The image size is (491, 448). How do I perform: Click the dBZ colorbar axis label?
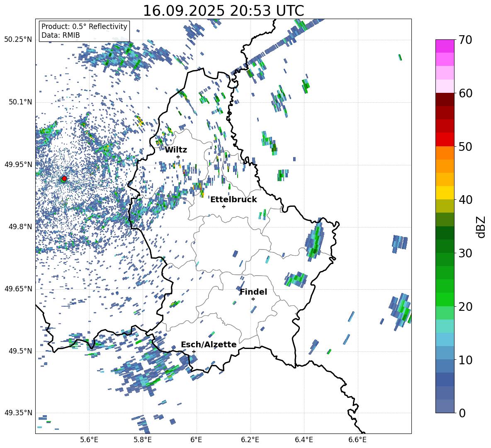coord(481,227)
